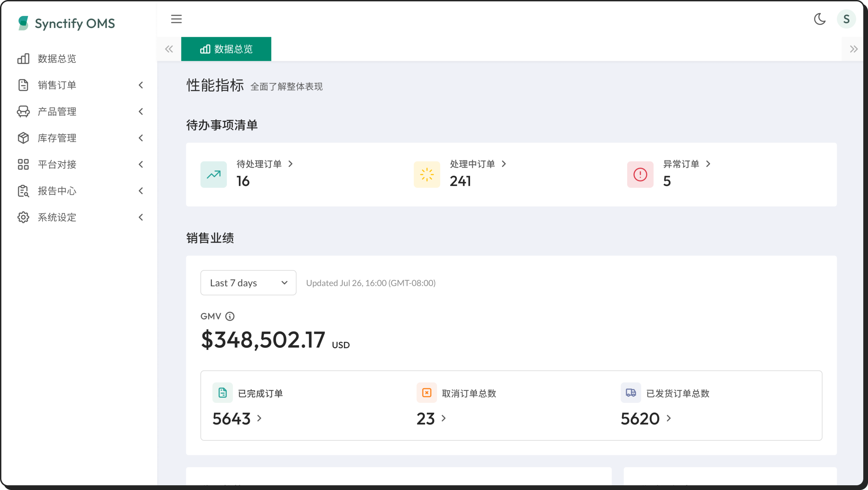Click the 取消订单总数 label
The height and width of the screenshot is (490, 868).
coord(469,393)
